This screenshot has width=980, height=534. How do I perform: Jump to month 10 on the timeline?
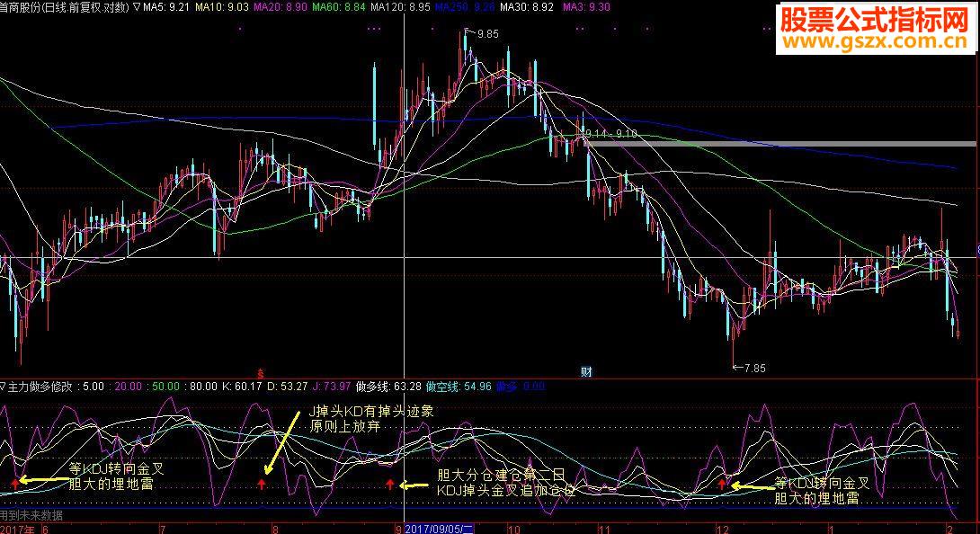513,529
